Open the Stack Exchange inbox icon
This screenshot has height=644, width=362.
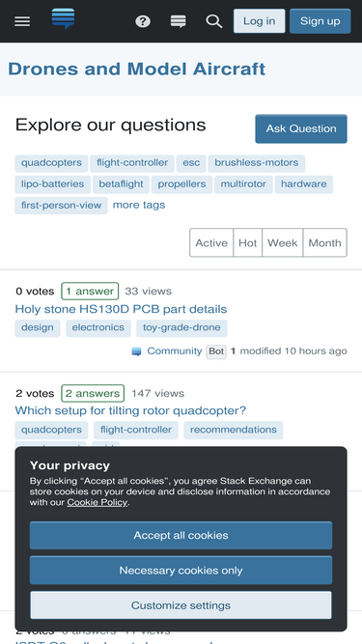point(179,21)
